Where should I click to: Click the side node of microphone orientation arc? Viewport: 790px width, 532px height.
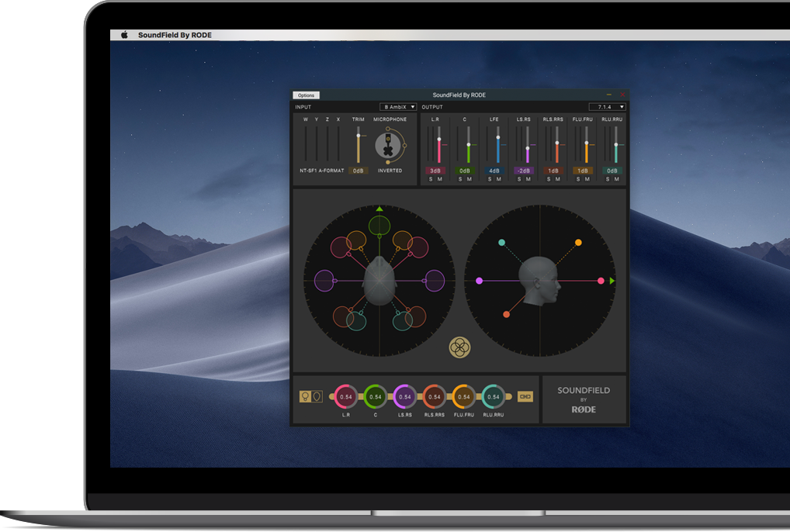pyautogui.click(x=404, y=146)
